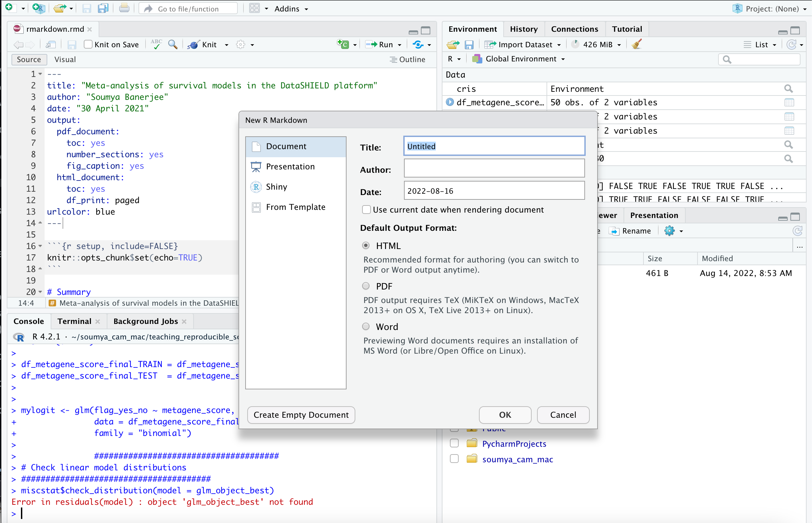Run the current line of code
Image resolution: width=812 pixels, height=523 pixels.
point(383,45)
